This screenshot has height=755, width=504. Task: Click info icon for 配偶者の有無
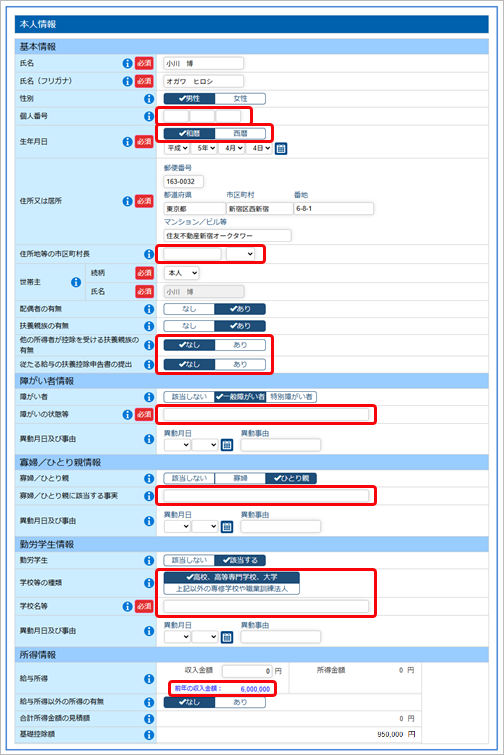point(149,309)
